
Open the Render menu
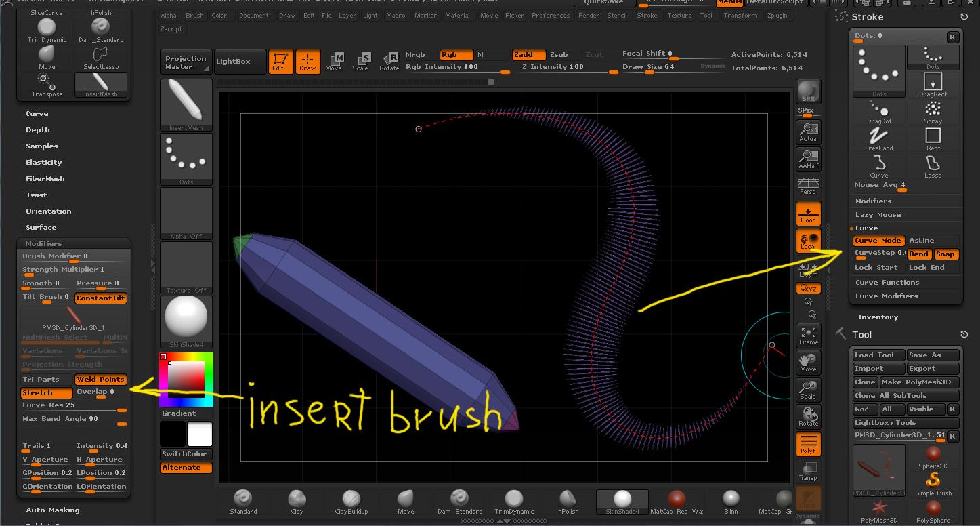(x=589, y=16)
